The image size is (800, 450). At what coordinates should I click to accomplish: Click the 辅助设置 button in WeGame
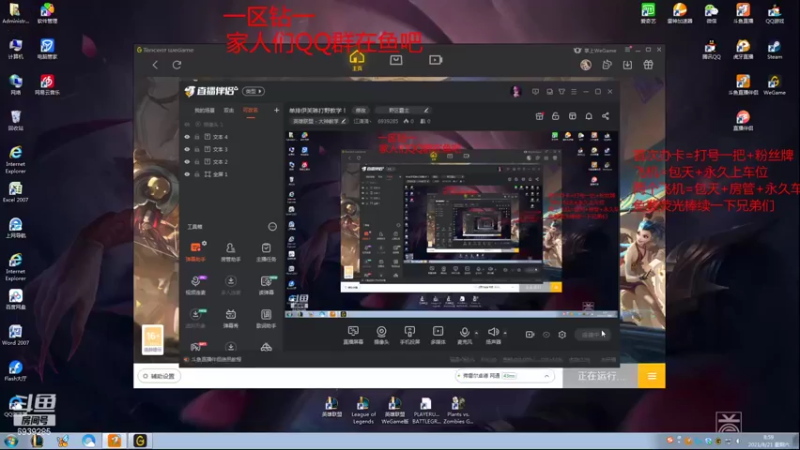(159, 376)
